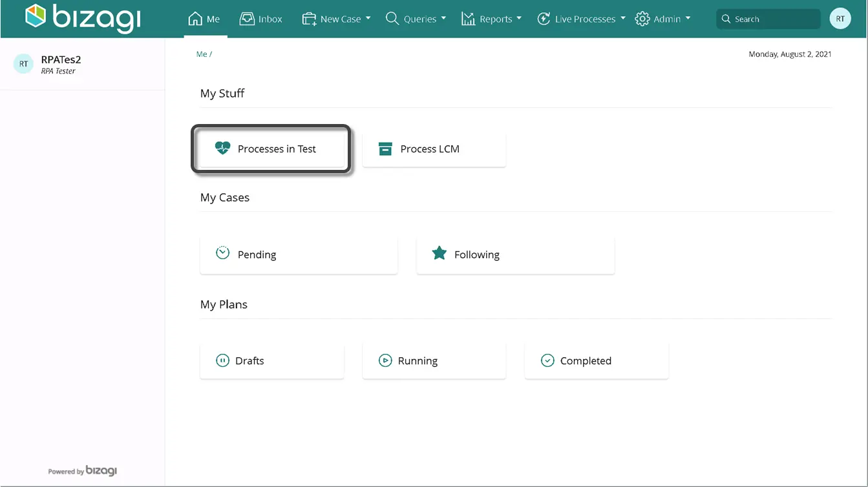Click the Pending clock icon
The image size is (868, 487).
click(222, 253)
